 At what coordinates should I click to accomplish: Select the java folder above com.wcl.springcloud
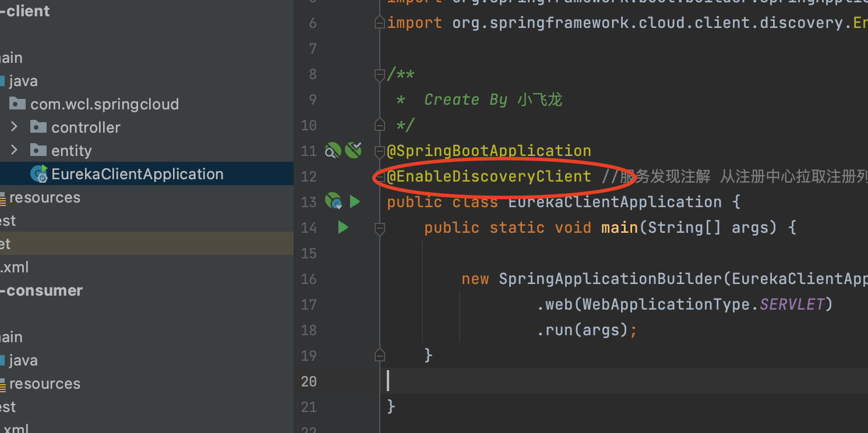(23, 81)
